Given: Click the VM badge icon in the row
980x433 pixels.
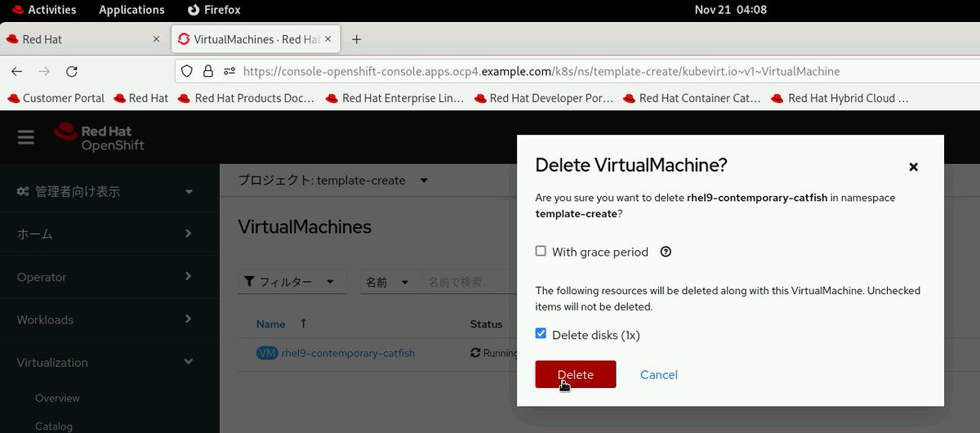Looking at the screenshot, I should (267, 353).
